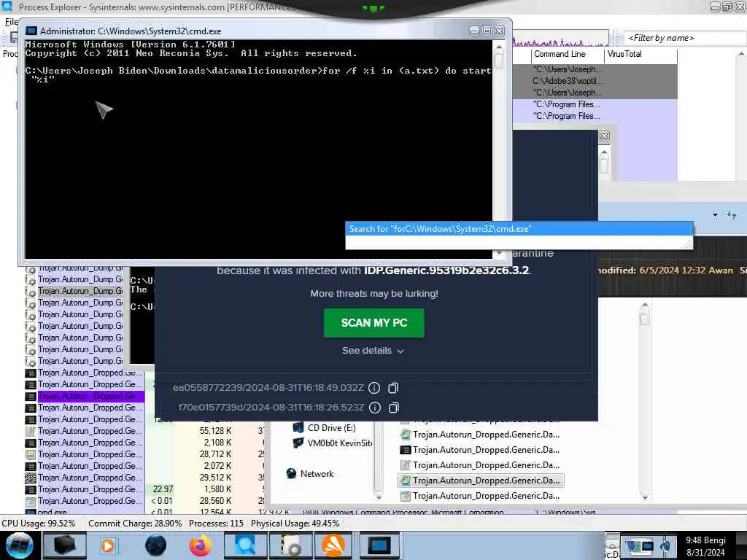
Task: Click the 22.97 CPU value
Action: [x=163, y=489]
